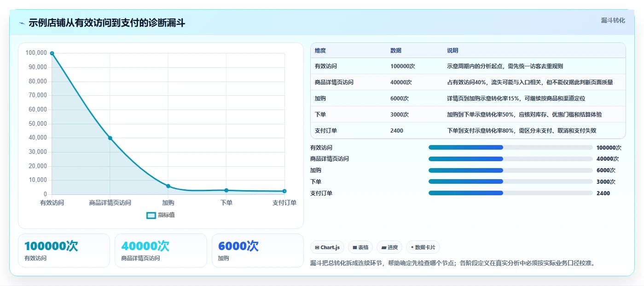Viewport: 644px width, 286px height.
Task: Click the 维度 table column header
Action: coord(320,51)
